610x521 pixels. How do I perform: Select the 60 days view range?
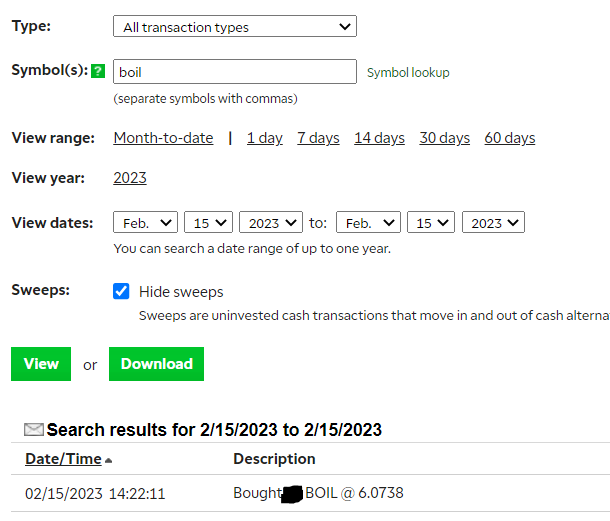[x=510, y=138]
